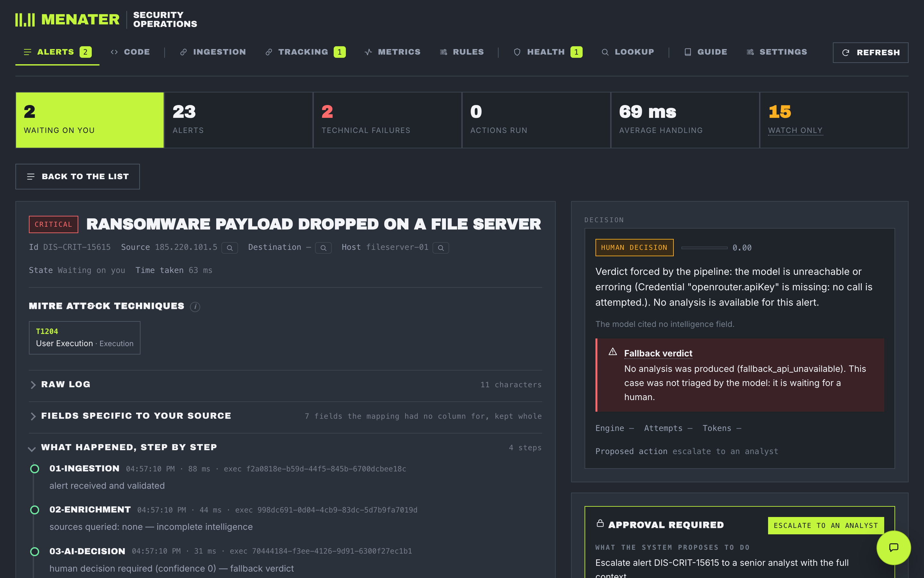
Task: Click the Guide book icon
Action: [688, 52]
